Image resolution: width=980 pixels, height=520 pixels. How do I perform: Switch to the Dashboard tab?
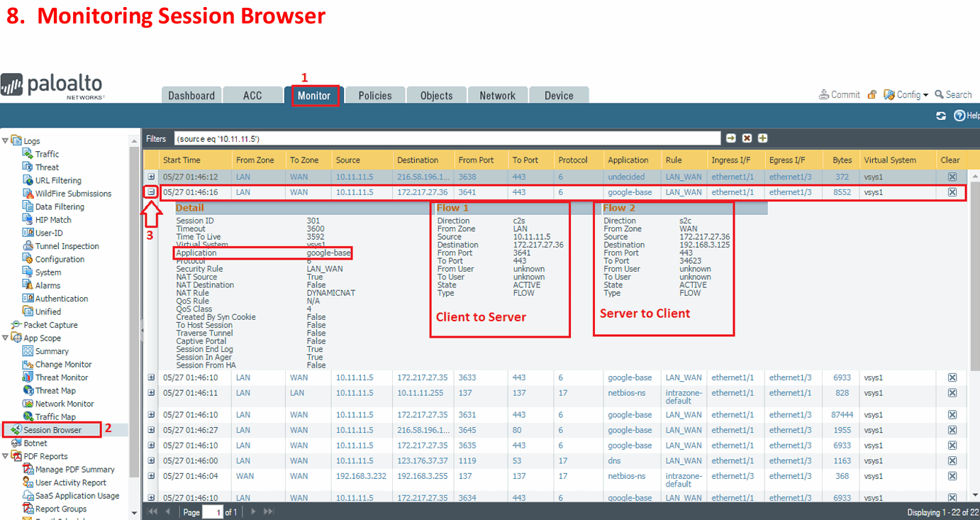click(x=191, y=96)
